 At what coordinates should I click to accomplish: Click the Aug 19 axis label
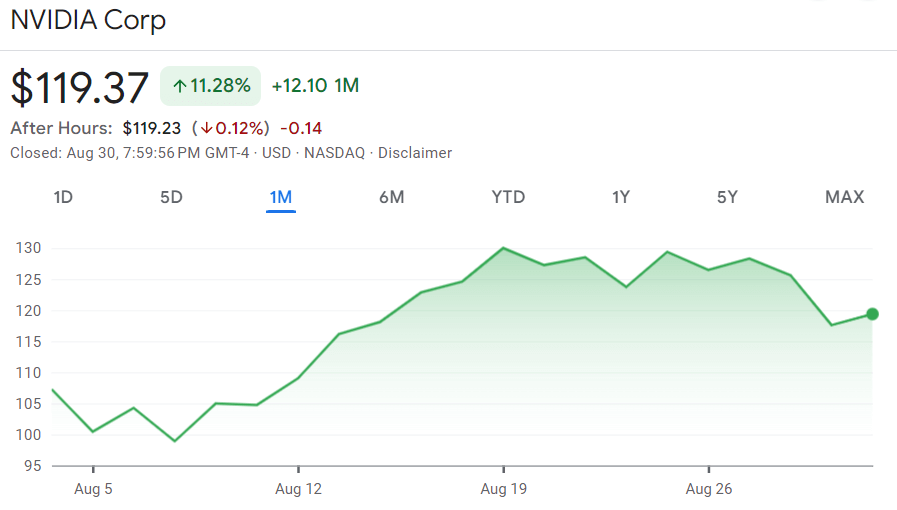[x=503, y=489]
